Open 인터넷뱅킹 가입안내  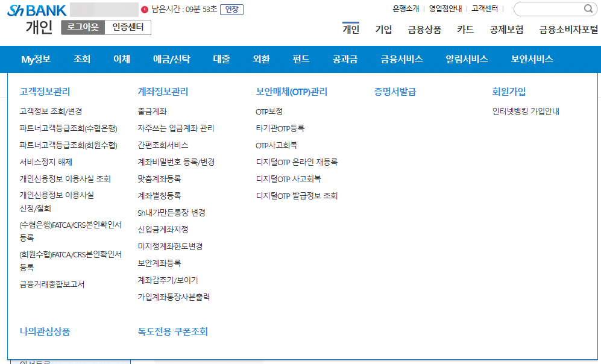[x=526, y=111]
